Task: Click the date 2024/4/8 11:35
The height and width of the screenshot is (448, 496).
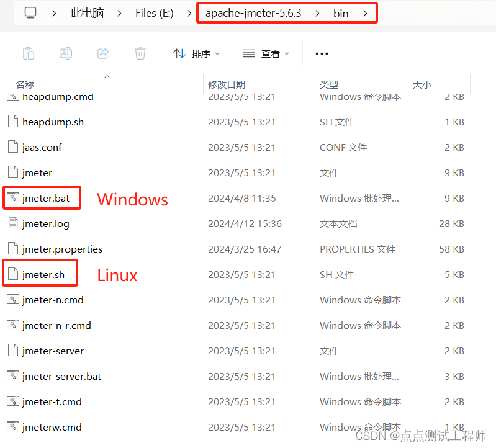Action: (x=242, y=199)
